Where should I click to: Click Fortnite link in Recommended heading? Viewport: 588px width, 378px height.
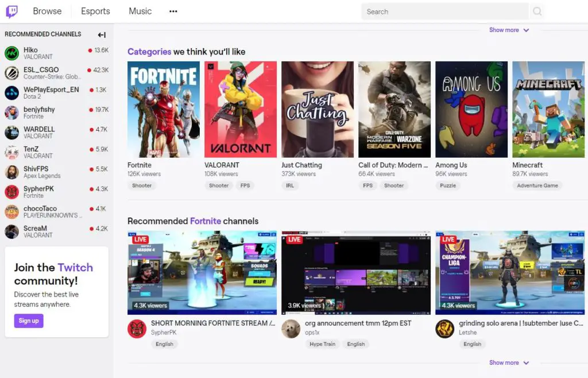coord(206,221)
